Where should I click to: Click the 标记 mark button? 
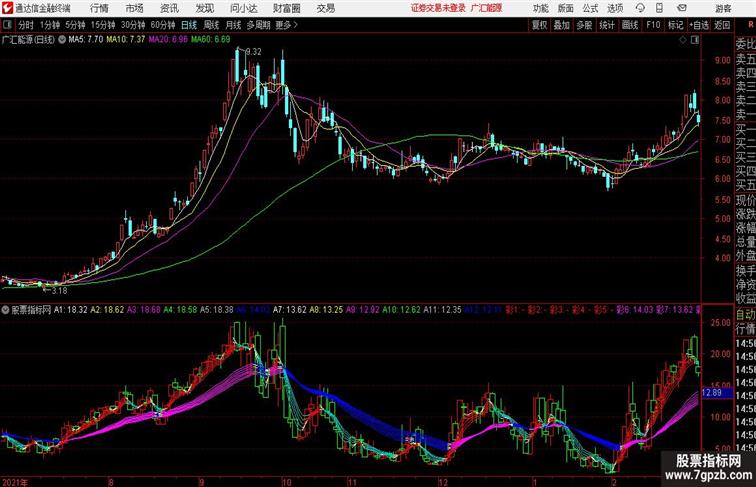tap(675, 25)
